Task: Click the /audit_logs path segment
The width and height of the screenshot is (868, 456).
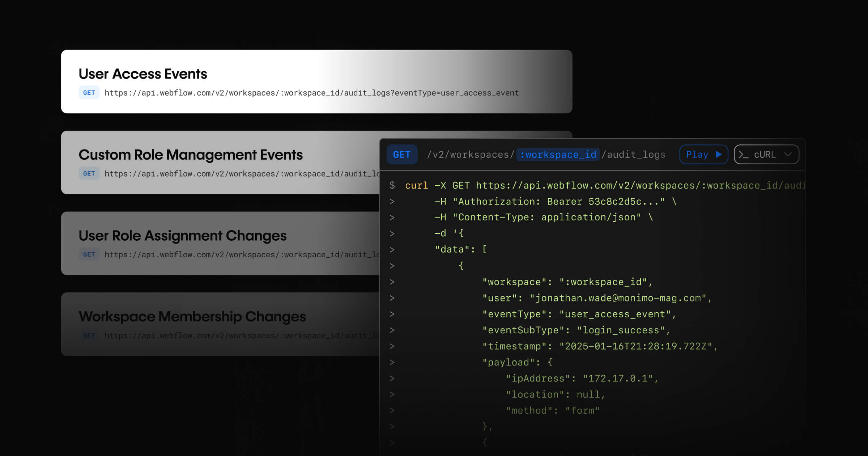Action: pos(633,155)
